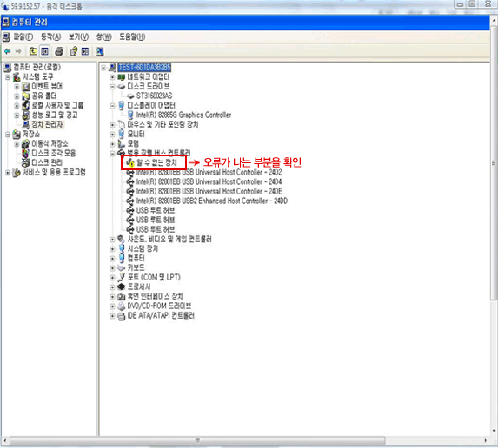
Task: Click the up-one-level folder toolbar icon
Action: pyautogui.click(x=33, y=51)
